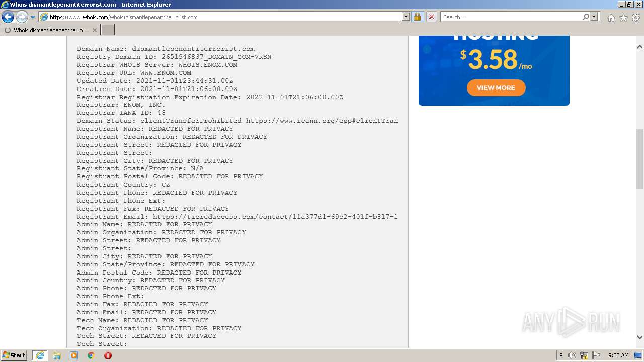The height and width of the screenshot is (362, 644).
Task: Click the 9:25 AM clock
Action: click(x=618, y=355)
